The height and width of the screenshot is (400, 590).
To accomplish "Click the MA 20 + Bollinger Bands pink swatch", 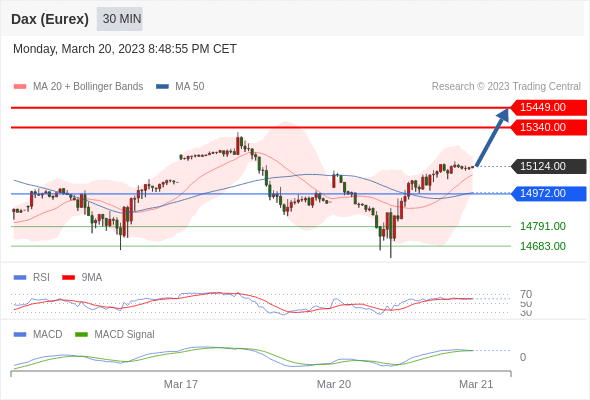I will pyautogui.click(x=20, y=87).
